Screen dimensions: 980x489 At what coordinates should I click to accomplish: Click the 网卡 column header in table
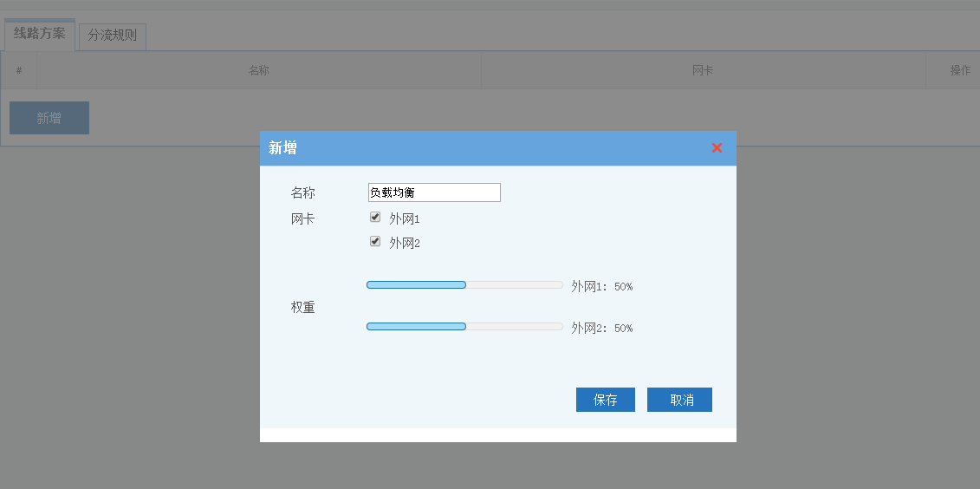click(703, 71)
